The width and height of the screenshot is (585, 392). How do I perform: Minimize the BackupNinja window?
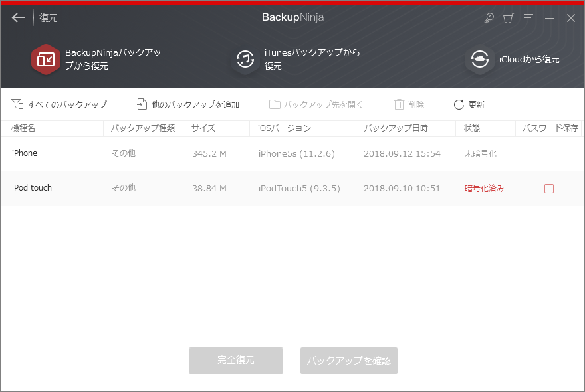549,18
